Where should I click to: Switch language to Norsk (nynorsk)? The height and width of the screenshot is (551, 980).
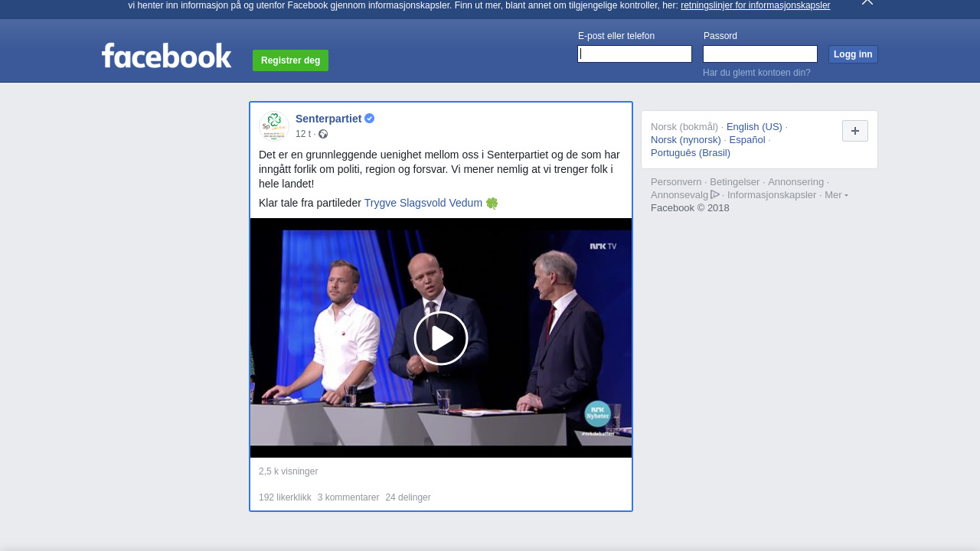tap(686, 140)
